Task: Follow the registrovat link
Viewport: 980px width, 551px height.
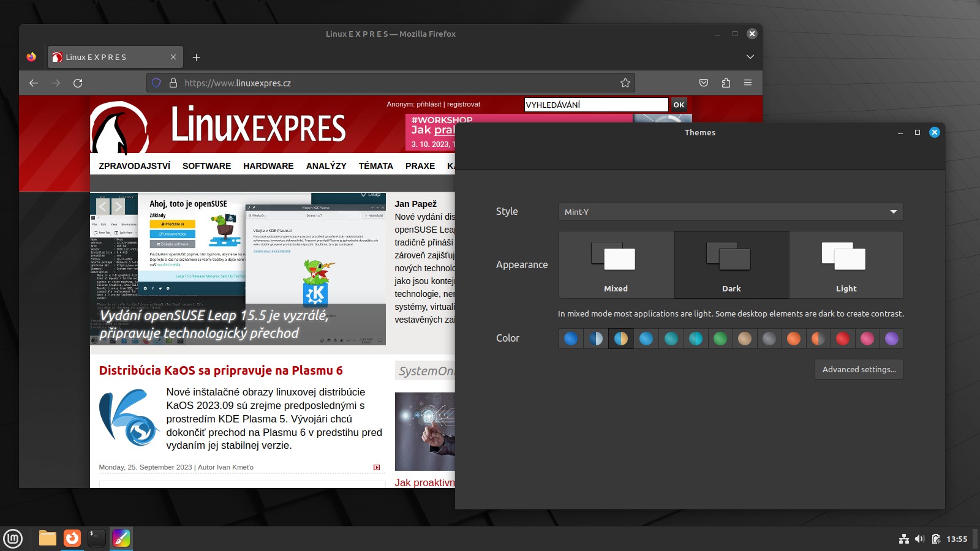Action: (x=464, y=104)
